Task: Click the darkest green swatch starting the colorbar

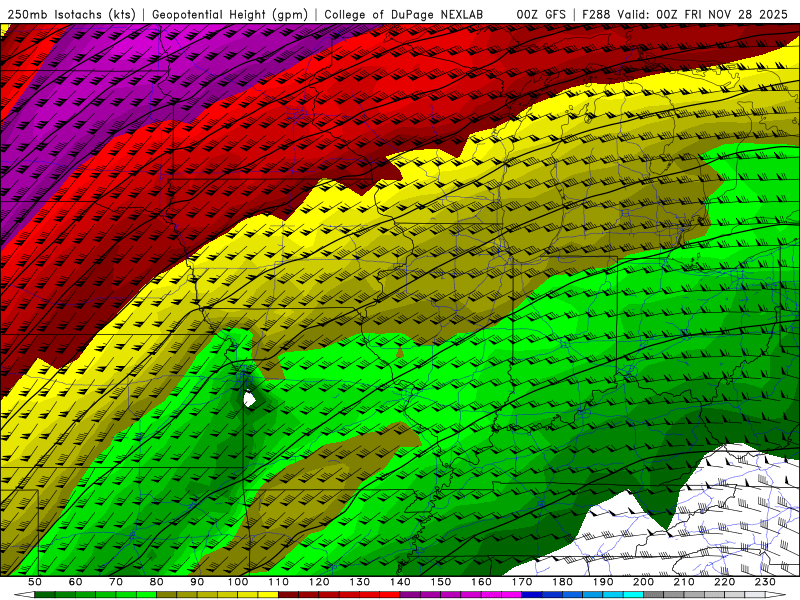Action: click(x=44, y=594)
